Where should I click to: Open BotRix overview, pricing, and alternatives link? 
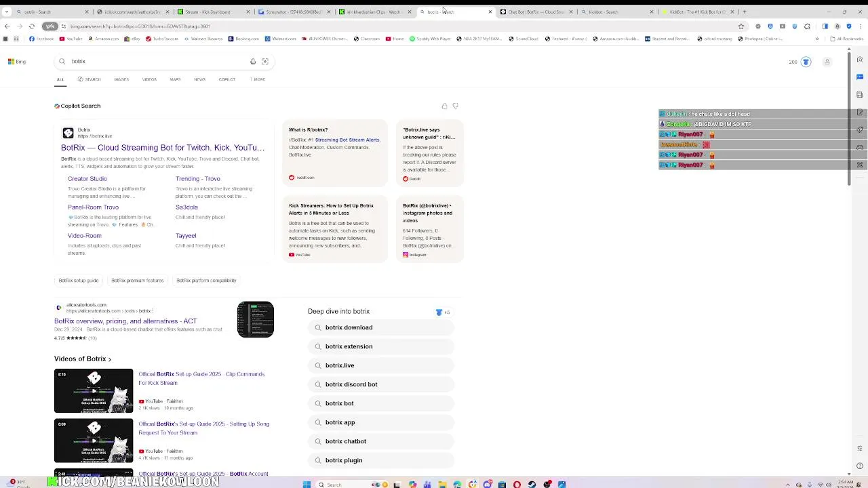pos(125,321)
